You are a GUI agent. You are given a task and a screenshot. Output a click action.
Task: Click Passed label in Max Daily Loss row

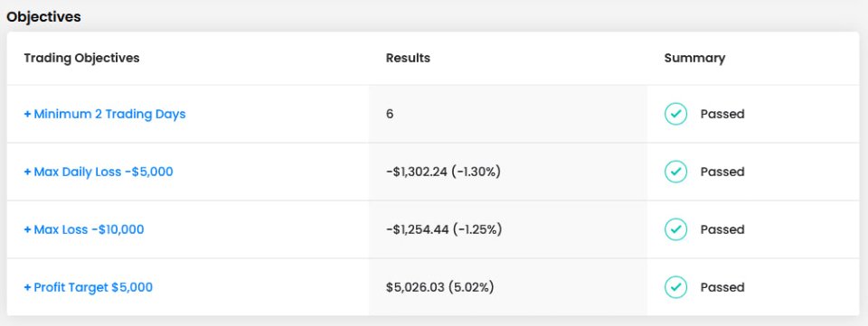(722, 172)
